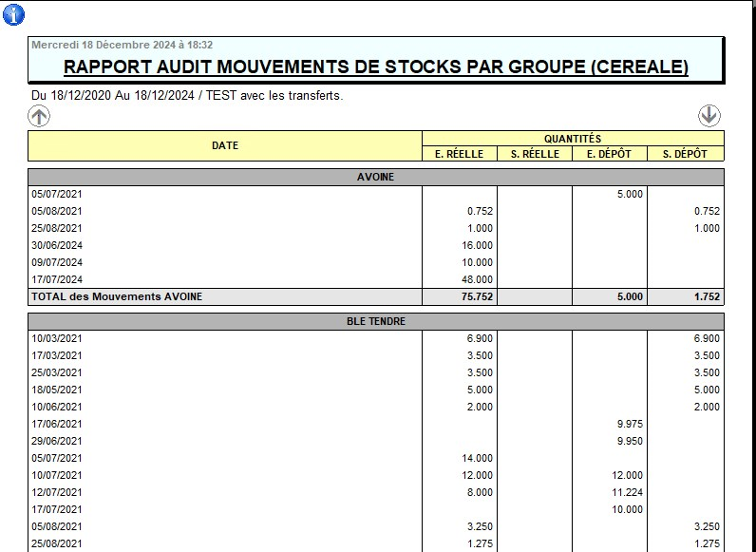Click the S. RÉELLE column header

click(535, 154)
